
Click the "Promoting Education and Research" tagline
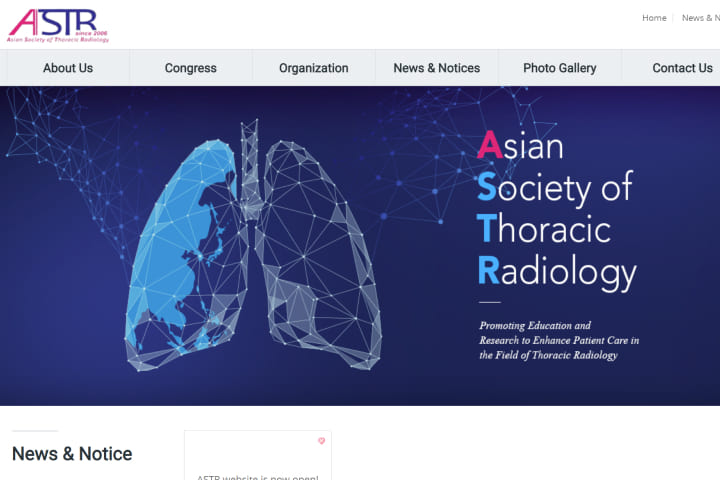[x=559, y=340]
